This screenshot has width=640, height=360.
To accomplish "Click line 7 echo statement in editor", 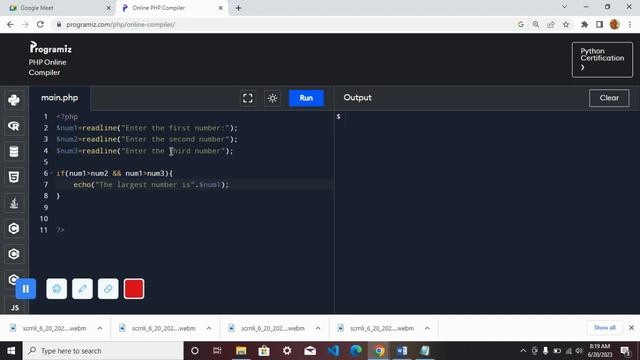I will 151,184.
